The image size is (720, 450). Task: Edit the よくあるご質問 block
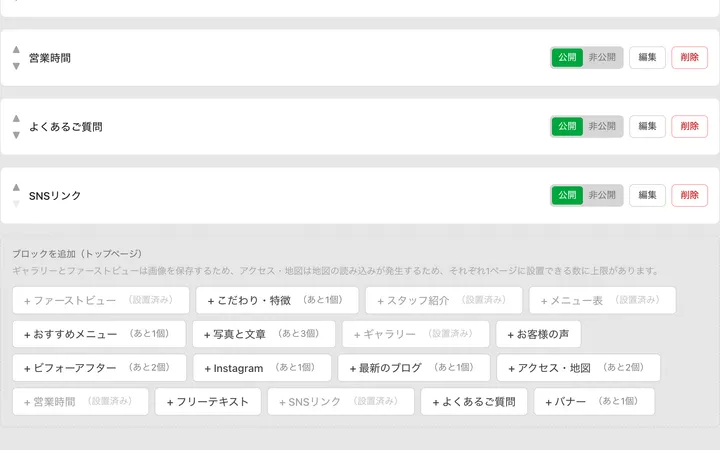click(647, 126)
